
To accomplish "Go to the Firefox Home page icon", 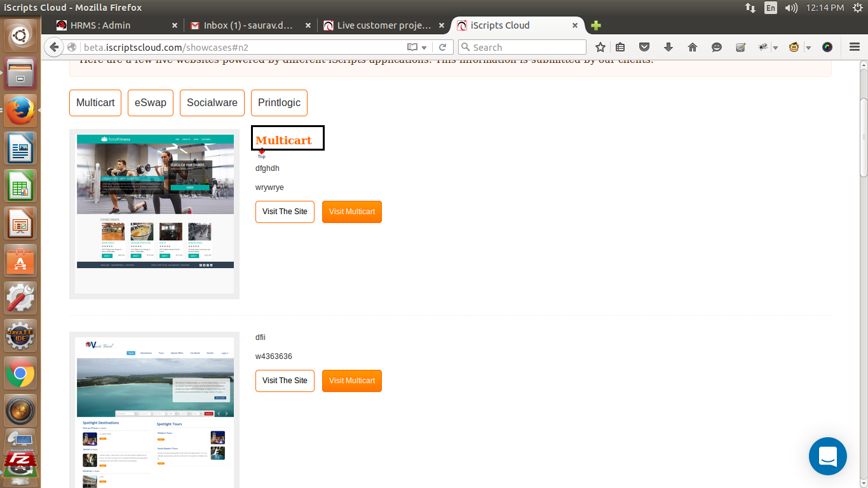I will (x=693, y=47).
